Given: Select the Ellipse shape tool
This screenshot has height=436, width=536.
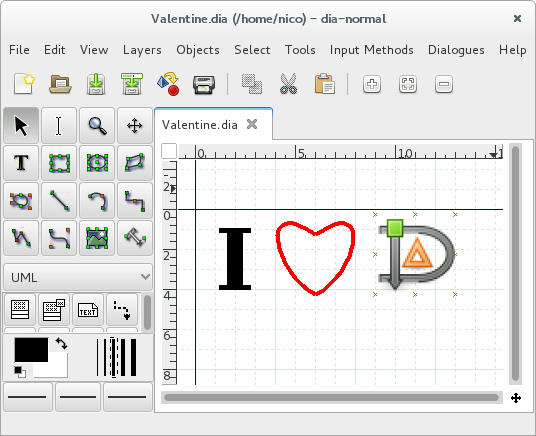Looking at the screenshot, I should [x=97, y=163].
